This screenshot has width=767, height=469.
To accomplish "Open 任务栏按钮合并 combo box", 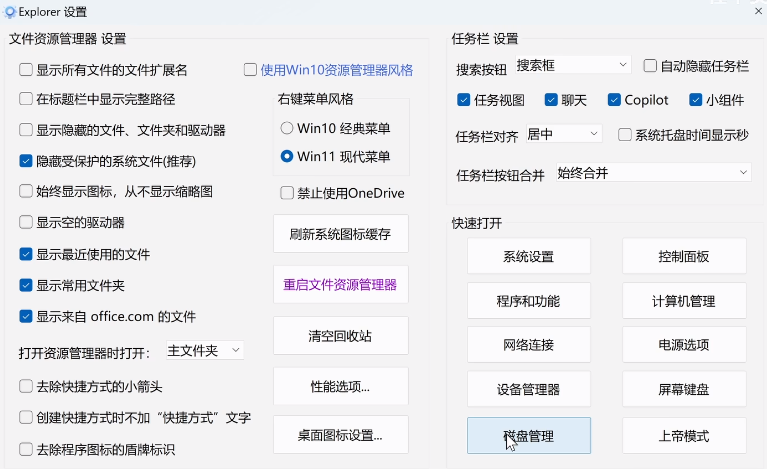I will 653,173.
